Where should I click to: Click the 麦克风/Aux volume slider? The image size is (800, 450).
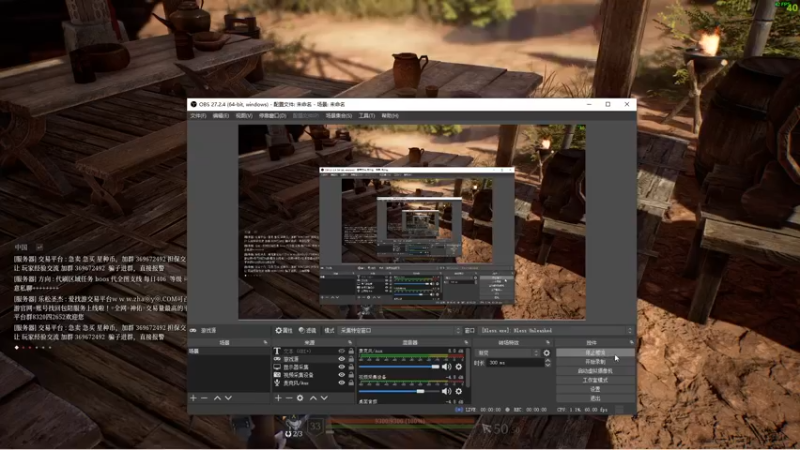pos(398,367)
